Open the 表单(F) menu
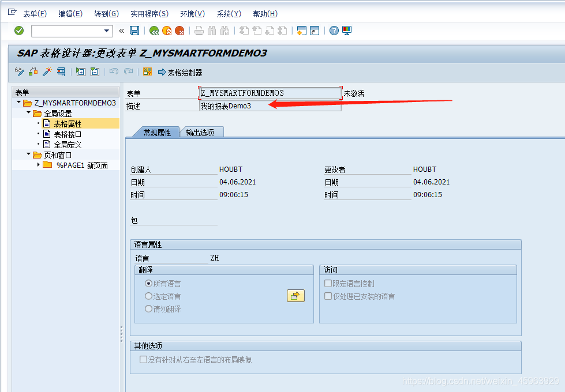The width and height of the screenshot is (565, 392). pos(35,14)
